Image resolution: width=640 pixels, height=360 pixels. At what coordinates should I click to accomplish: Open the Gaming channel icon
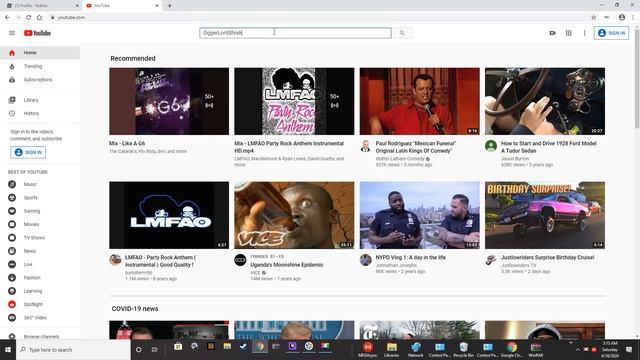[12, 211]
